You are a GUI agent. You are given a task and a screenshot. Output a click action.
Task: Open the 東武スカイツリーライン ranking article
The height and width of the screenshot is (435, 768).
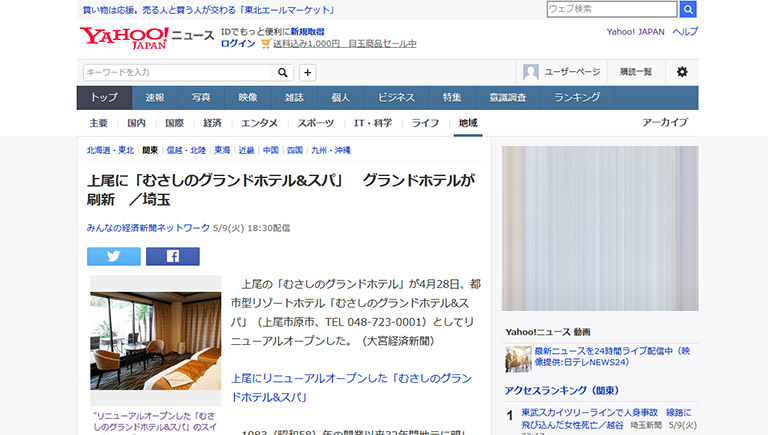606,419
